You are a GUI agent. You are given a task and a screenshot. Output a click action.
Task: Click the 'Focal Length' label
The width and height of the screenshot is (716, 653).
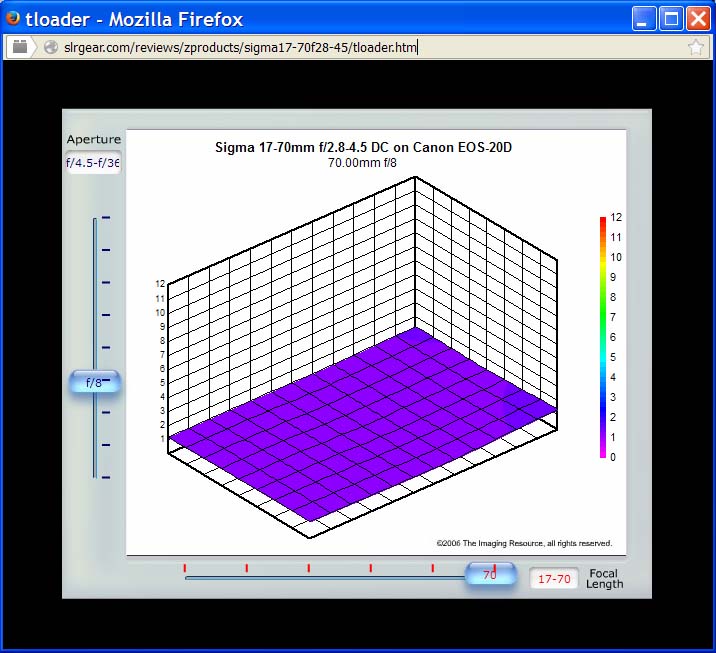tap(605, 579)
